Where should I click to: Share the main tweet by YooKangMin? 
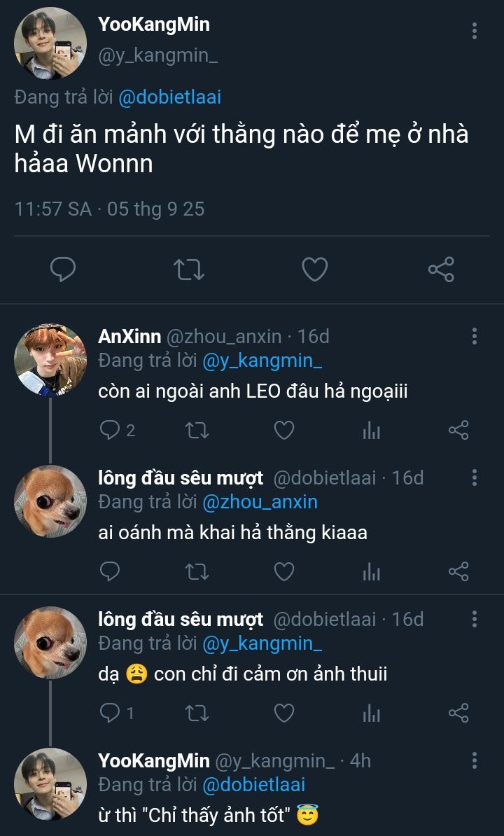coord(440,270)
